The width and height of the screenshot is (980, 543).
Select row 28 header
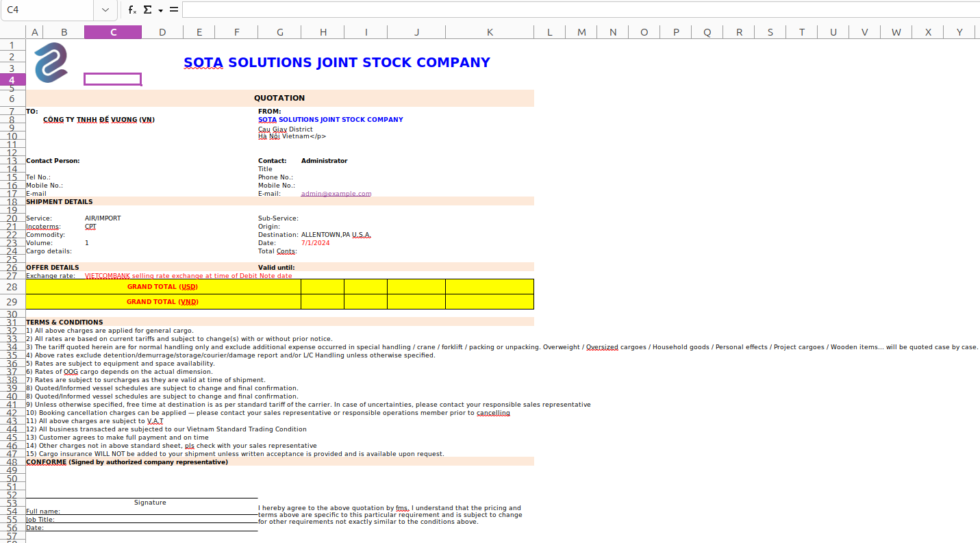pyautogui.click(x=12, y=287)
